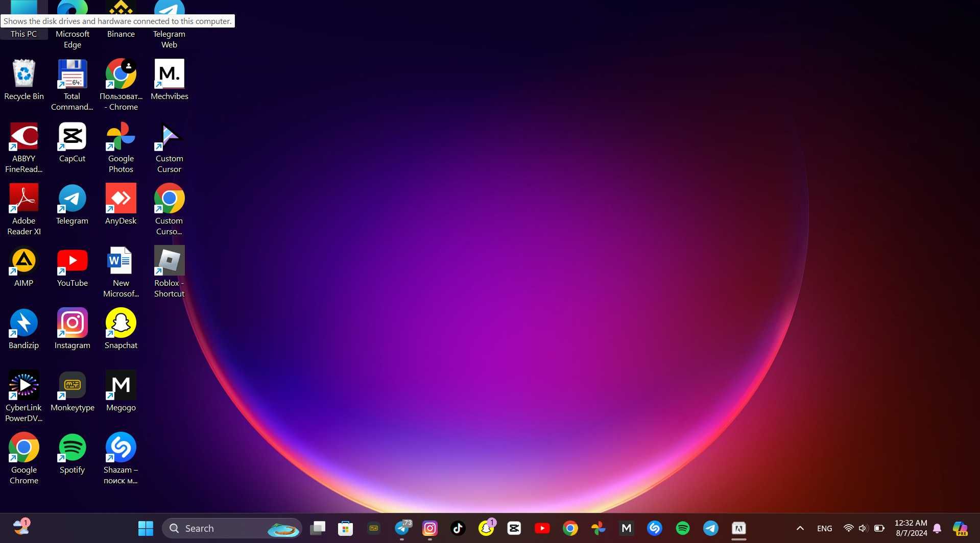980x543 pixels.
Task: Select the Total Commander desktop shortcut
Action: [x=73, y=85]
